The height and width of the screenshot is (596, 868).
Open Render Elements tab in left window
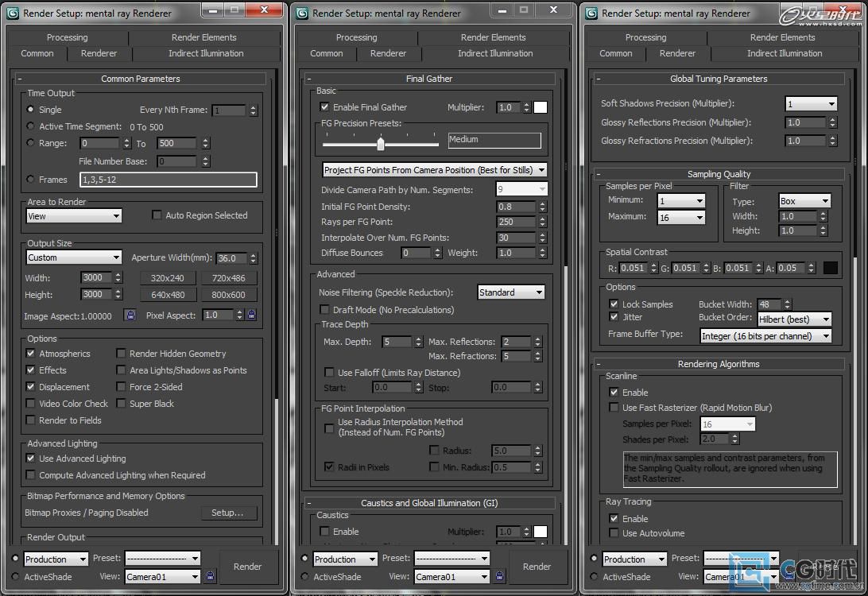203,37
